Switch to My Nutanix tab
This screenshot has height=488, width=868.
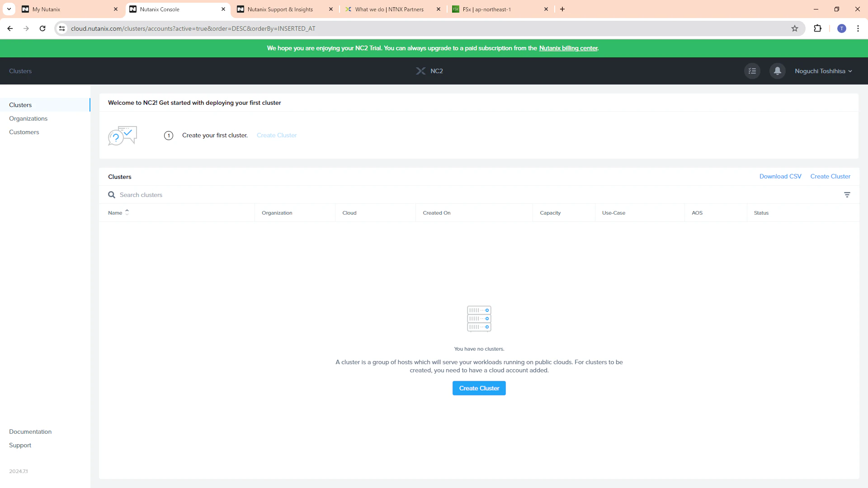[70, 9]
